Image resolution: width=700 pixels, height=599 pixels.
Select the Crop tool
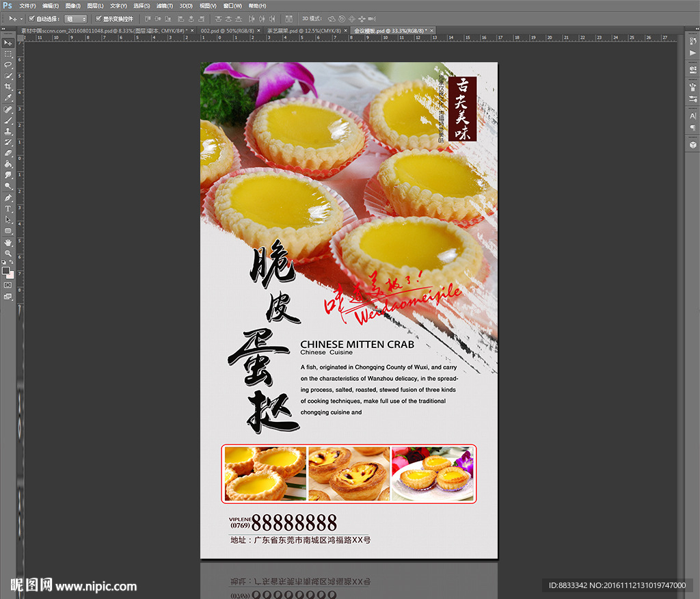(x=8, y=87)
